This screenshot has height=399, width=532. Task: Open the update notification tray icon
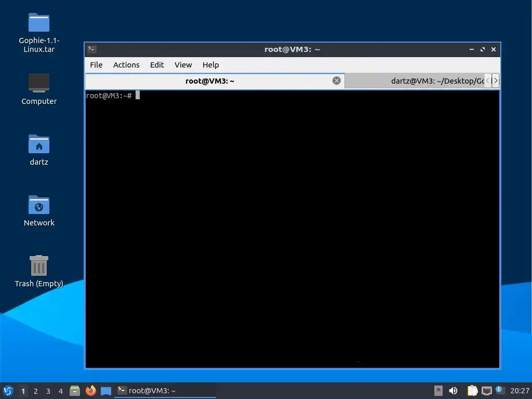coord(500,390)
